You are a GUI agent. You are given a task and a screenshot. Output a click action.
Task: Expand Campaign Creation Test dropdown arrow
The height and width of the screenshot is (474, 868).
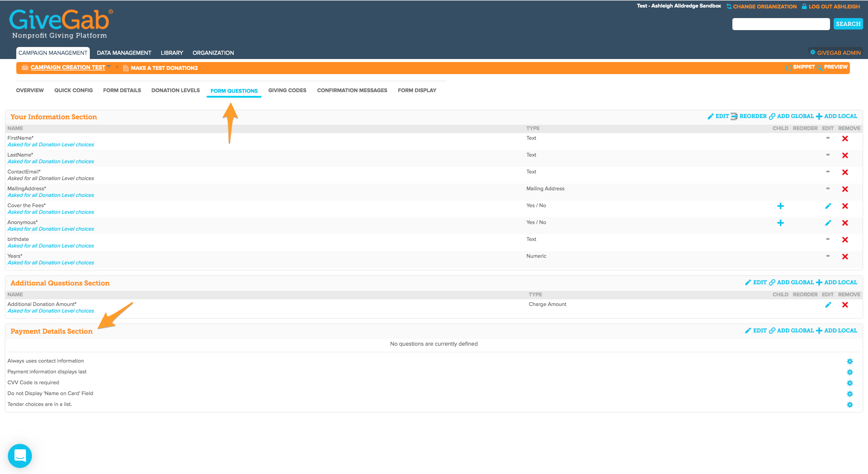pos(109,66)
